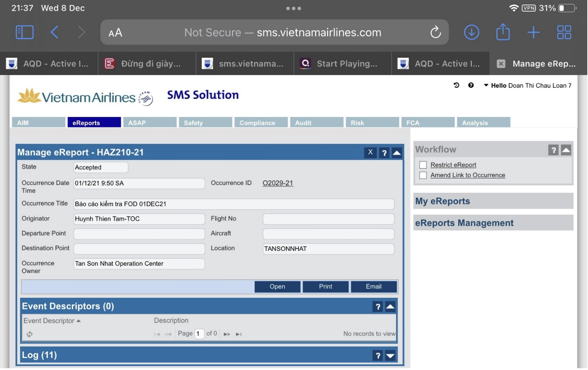Viewport: 588px width, 370px height.
Task: Click the Destination Point field
Action: [x=139, y=249]
